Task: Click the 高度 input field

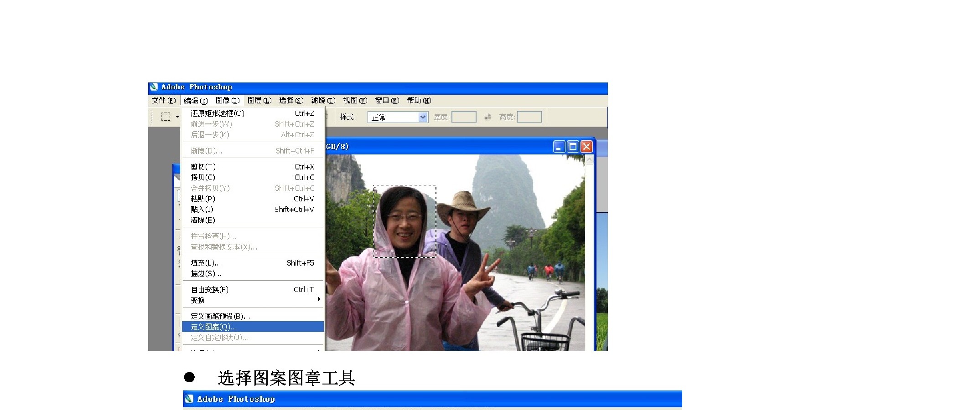Action: tap(529, 117)
